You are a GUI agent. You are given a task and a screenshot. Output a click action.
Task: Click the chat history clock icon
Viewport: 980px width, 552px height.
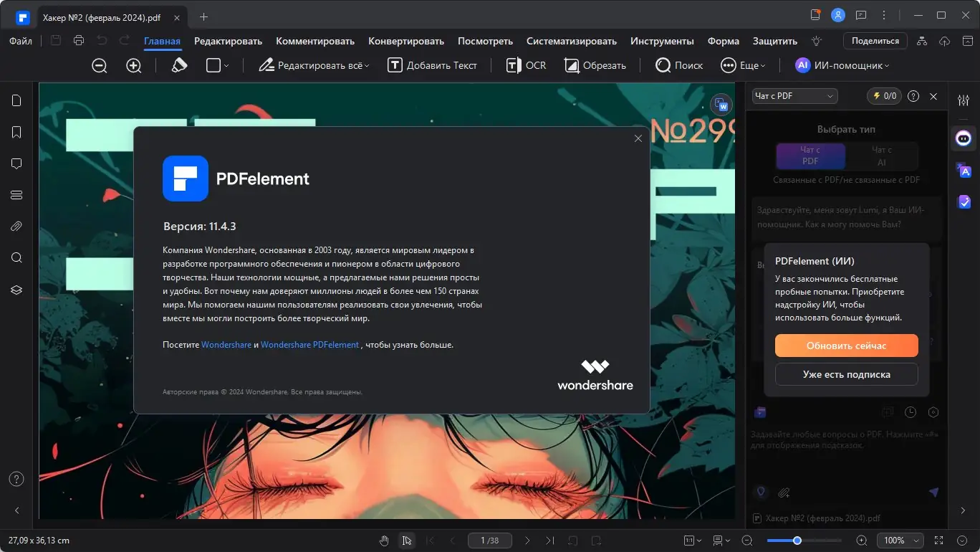point(911,412)
